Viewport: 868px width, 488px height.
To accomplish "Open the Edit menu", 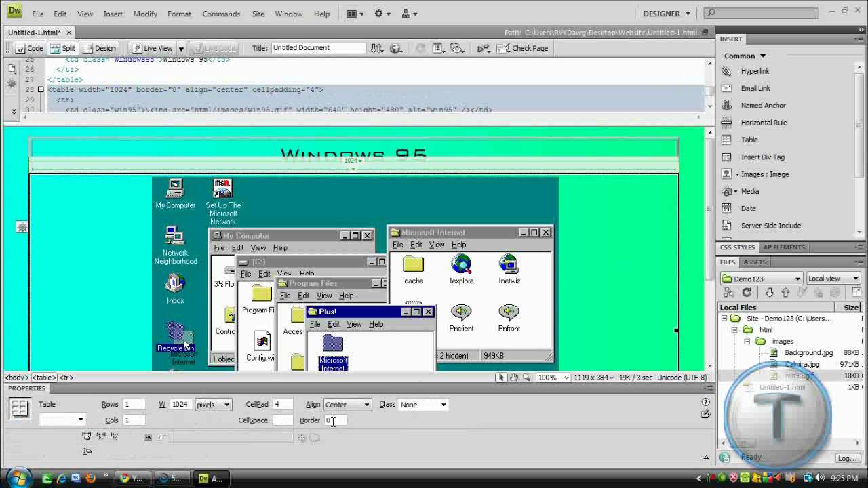I will (x=60, y=14).
